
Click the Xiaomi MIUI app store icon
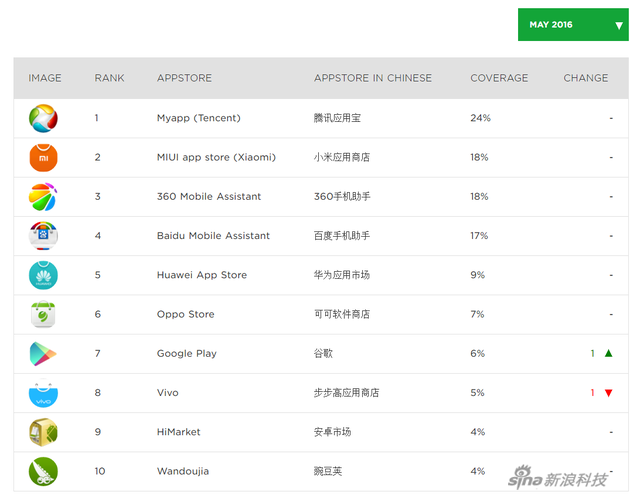(43, 158)
